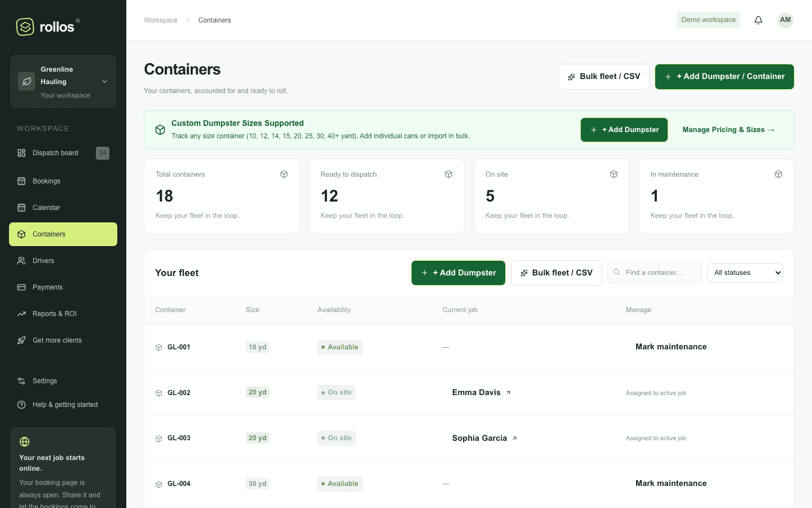The image size is (812, 508).
Task: Click the Get more clients rocket icon
Action: pos(21,340)
